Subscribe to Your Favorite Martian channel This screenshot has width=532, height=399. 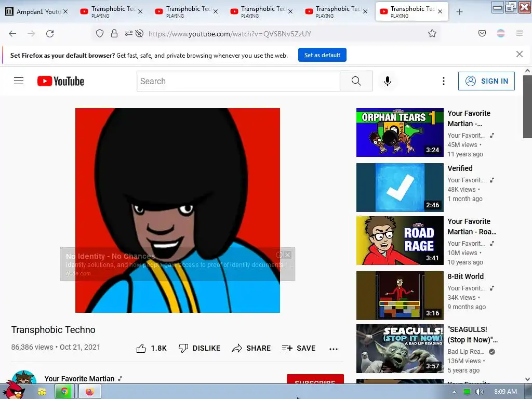pos(315,379)
